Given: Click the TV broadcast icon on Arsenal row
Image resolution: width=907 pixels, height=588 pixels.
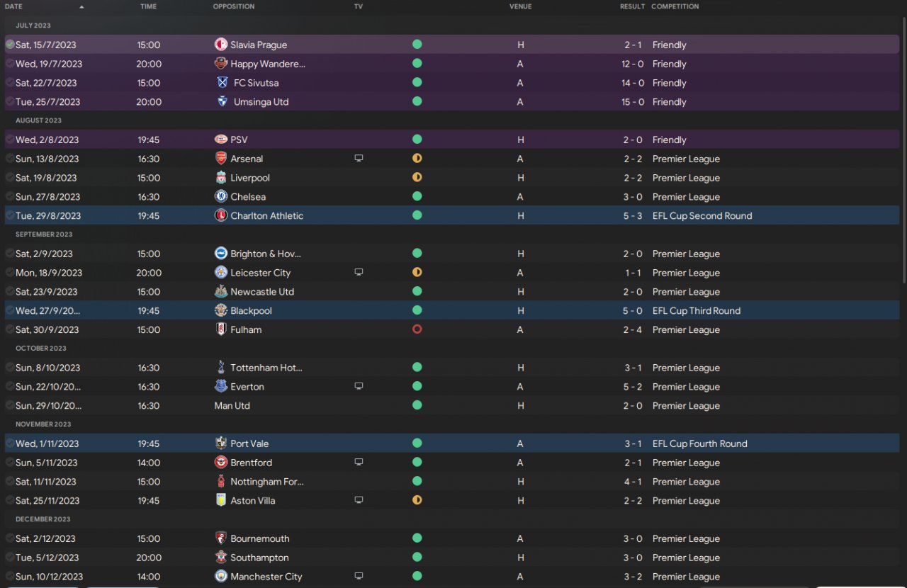Looking at the screenshot, I should point(359,159).
